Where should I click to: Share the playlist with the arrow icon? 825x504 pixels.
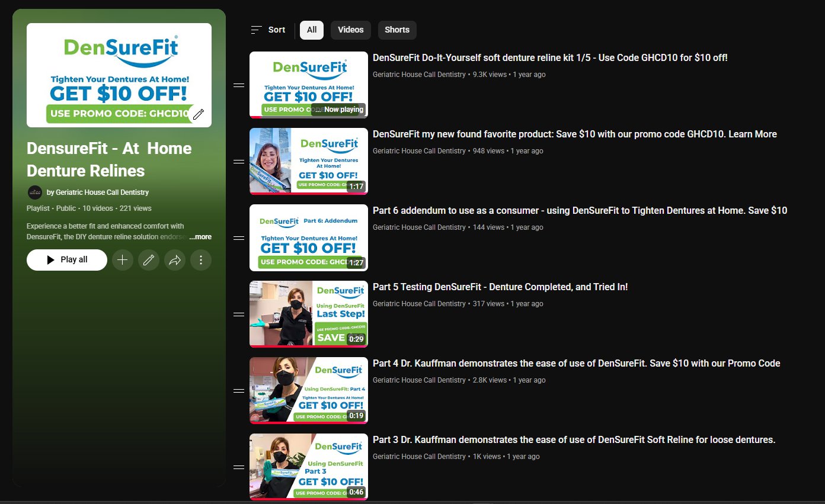pyautogui.click(x=175, y=260)
